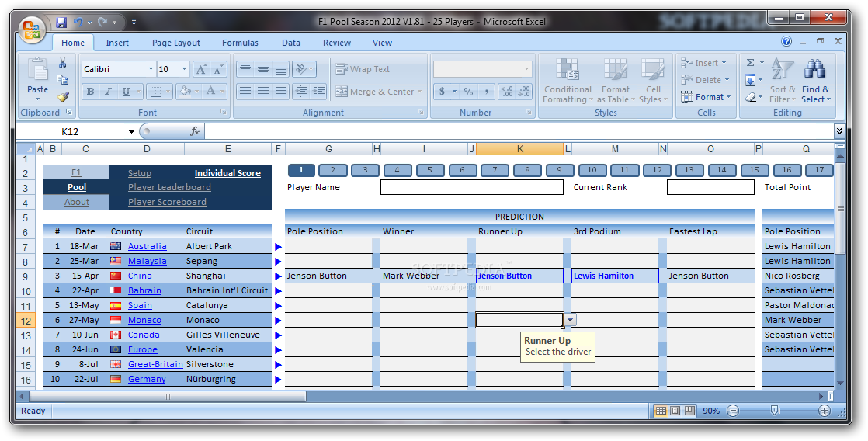Decrease decimal places
Viewport: 868px width, 441px height.
click(524, 92)
